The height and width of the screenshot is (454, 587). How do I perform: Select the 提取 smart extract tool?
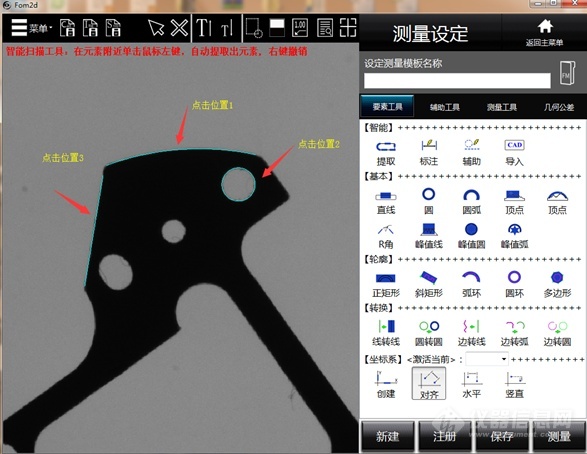(x=386, y=152)
